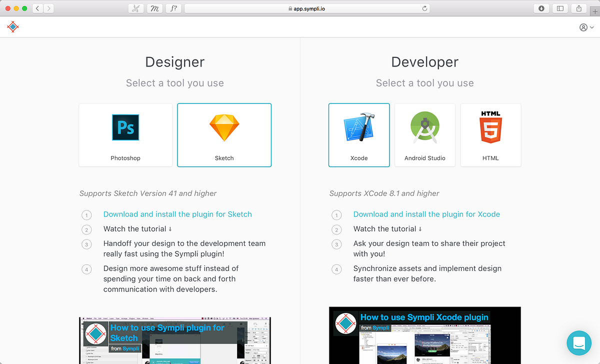Click the Sympli logo in header

pyautogui.click(x=13, y=27)
